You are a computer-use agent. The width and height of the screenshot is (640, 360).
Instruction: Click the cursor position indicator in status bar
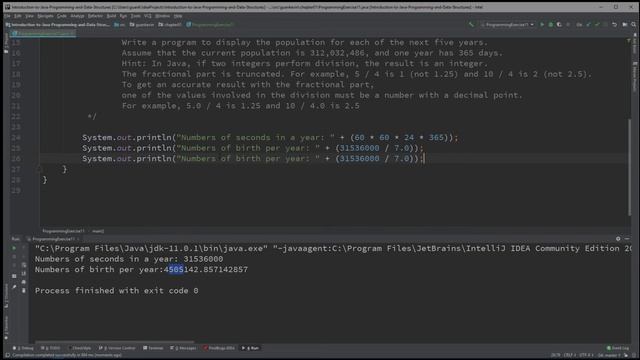coord(556,355)
